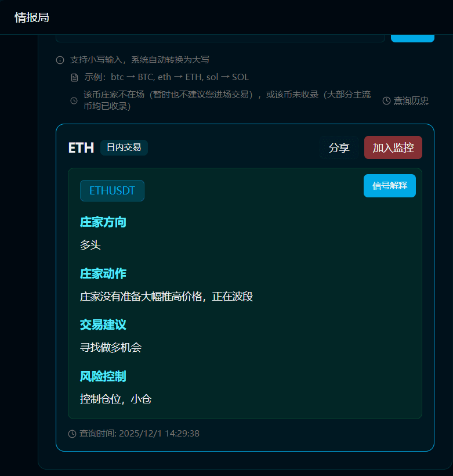
Task: Click the red 加入监控 button
Action: pos(393,147)
